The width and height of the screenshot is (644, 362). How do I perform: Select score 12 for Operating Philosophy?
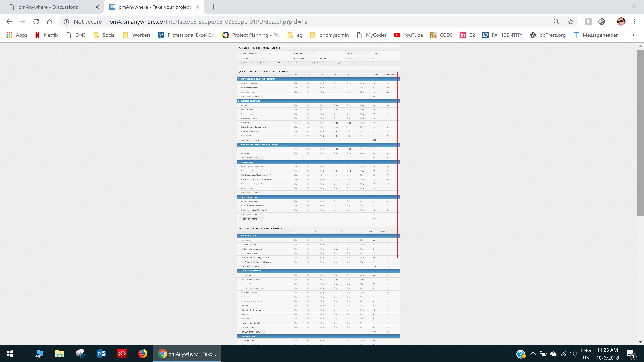pyautogui.click(x=348, y=92)
